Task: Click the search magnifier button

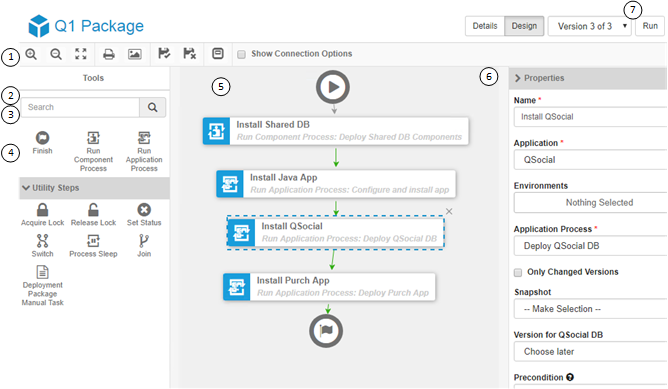Action: (x=153, y=107)
